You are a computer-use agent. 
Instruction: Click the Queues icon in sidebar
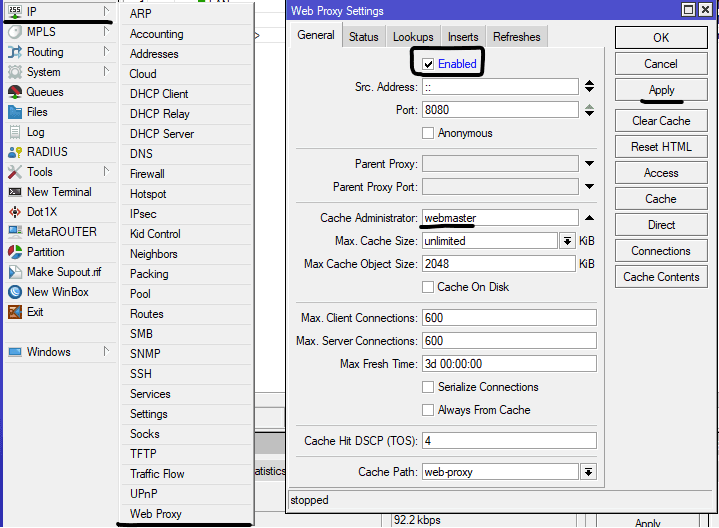[x=15, y=92]
